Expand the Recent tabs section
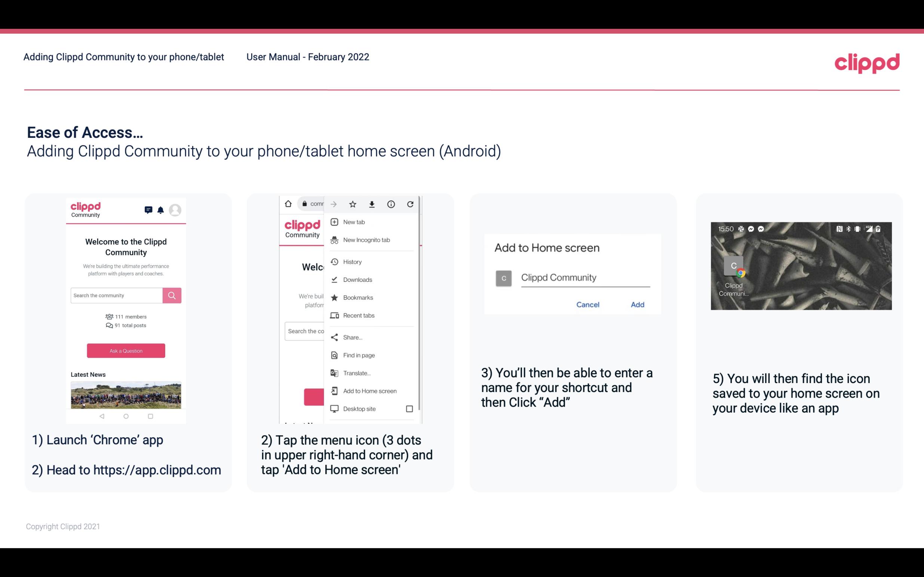Viewport: 924px width, 577px height. coord(371,315)
